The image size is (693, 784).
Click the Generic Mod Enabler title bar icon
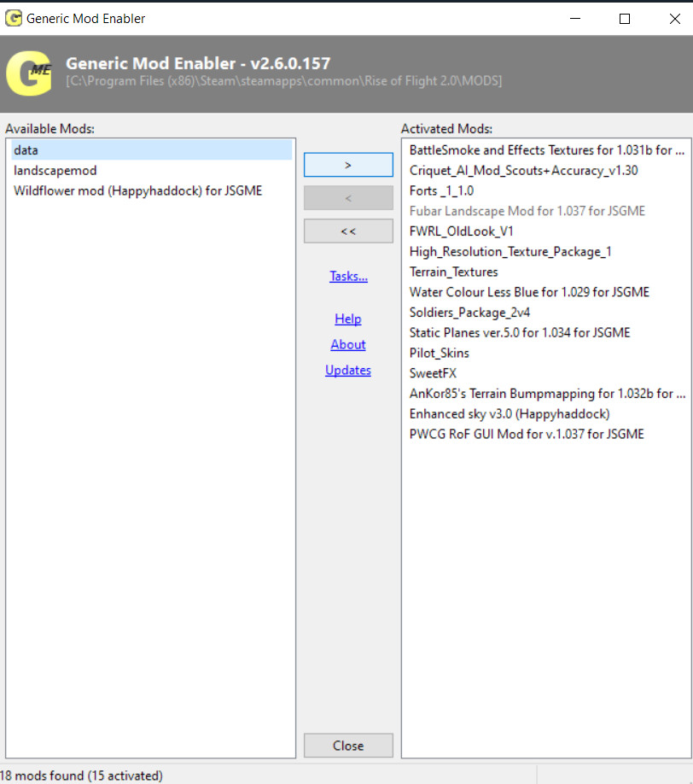pyautogui.click(x=14, y=19)
